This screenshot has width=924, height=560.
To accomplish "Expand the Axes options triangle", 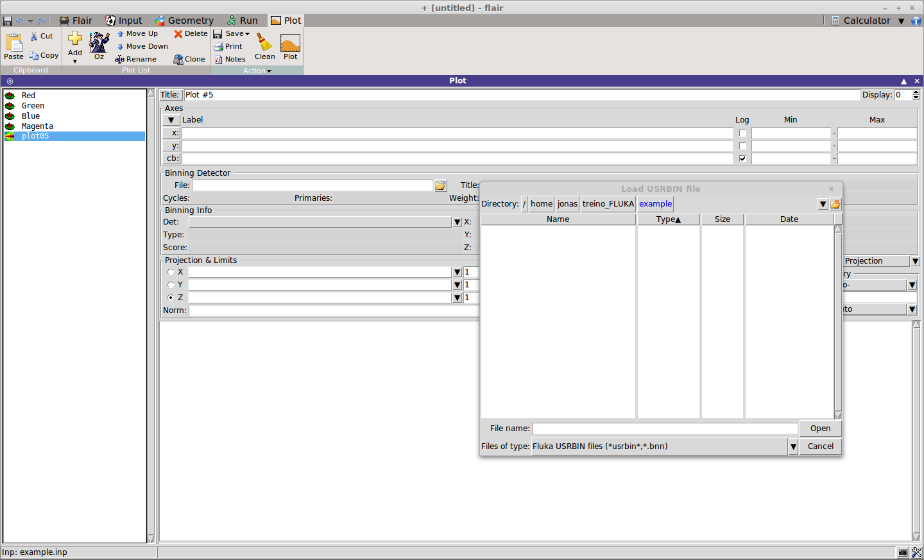I will click(x=171, y=120).
